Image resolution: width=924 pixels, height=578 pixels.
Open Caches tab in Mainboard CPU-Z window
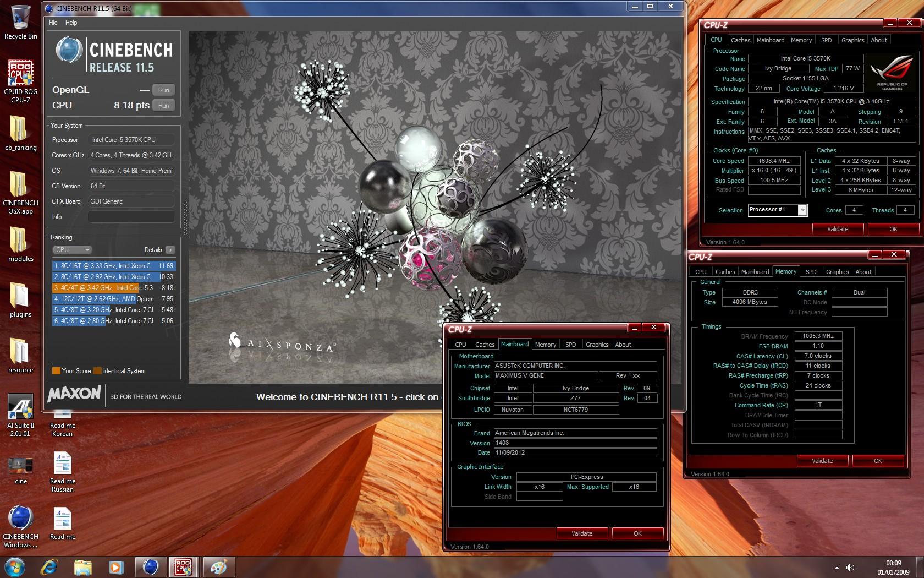click(x=485, y=345)
